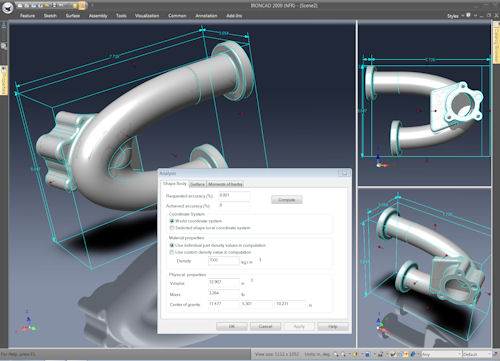
Task: Open the Default dropdown in status bar
Action: [477, 354]
